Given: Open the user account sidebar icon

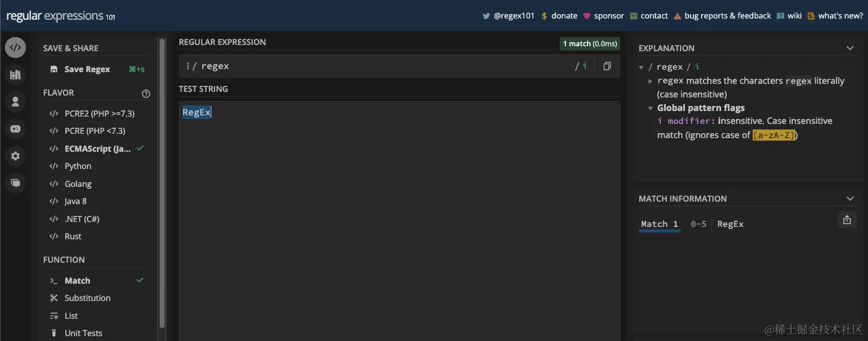Looking at the screenshot, I should pos(15,102).
